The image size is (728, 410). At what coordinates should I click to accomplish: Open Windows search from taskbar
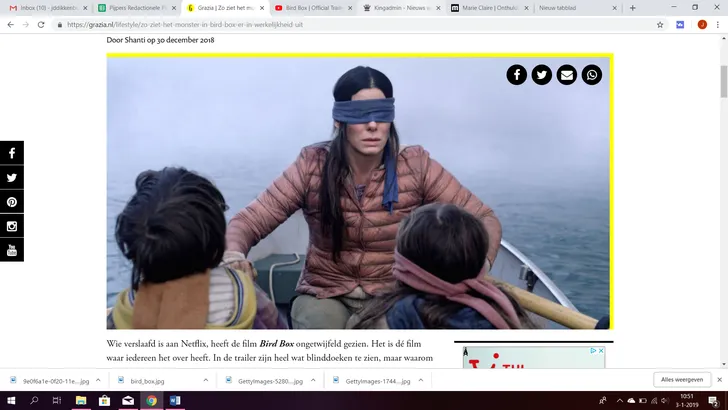pyautogui.click(x=34, y=400)
